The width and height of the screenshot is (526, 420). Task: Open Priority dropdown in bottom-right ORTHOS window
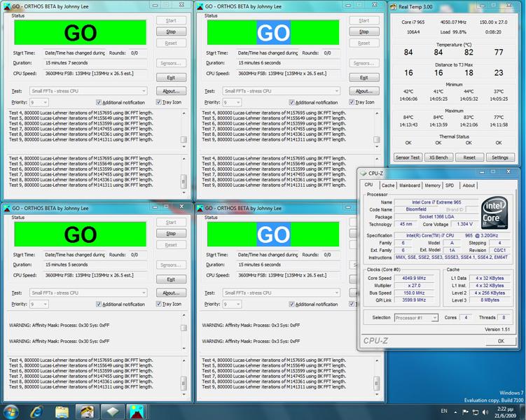point(232,304)
